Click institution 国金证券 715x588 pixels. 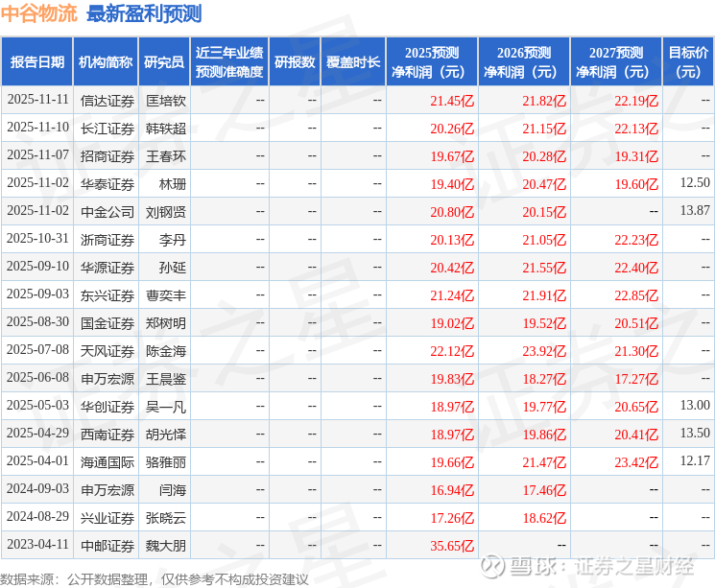107,323
